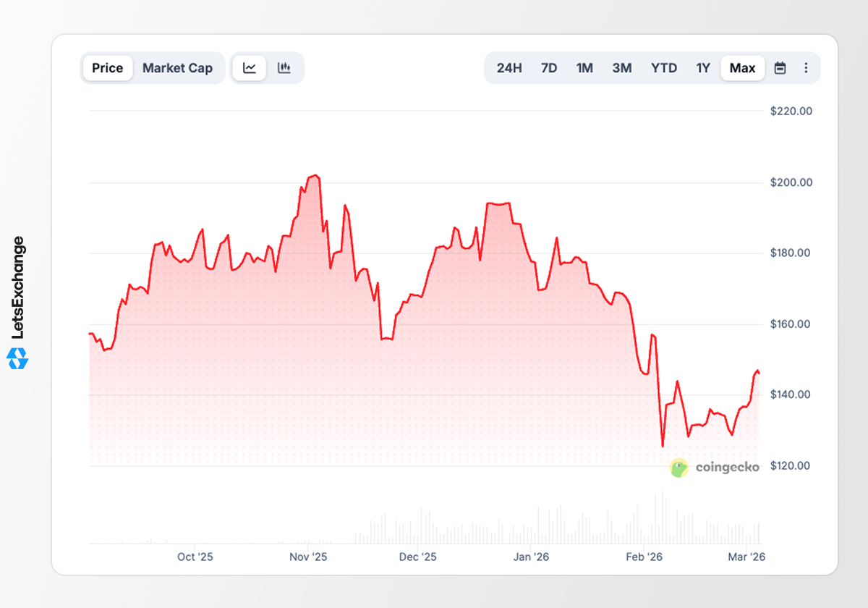Set chart range to 1Y
Image resolution: width=868 pixels, height=608 pixels.
coord(703,68)
